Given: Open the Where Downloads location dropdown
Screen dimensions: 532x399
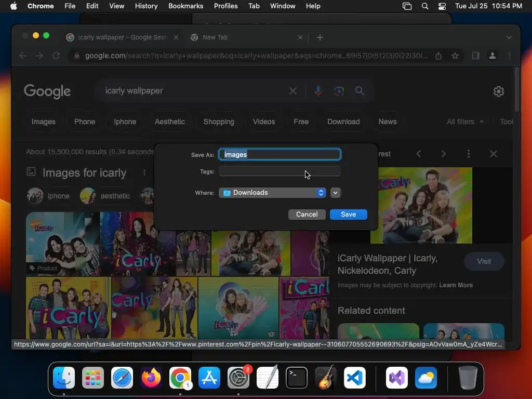Looking at the screenshot, I should (272, 193).
